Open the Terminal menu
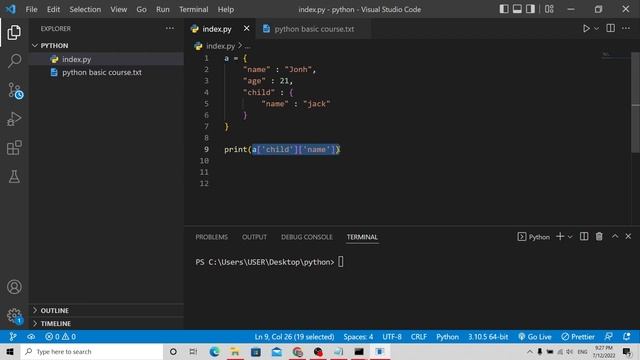640x360 pixels. point(193,9)
